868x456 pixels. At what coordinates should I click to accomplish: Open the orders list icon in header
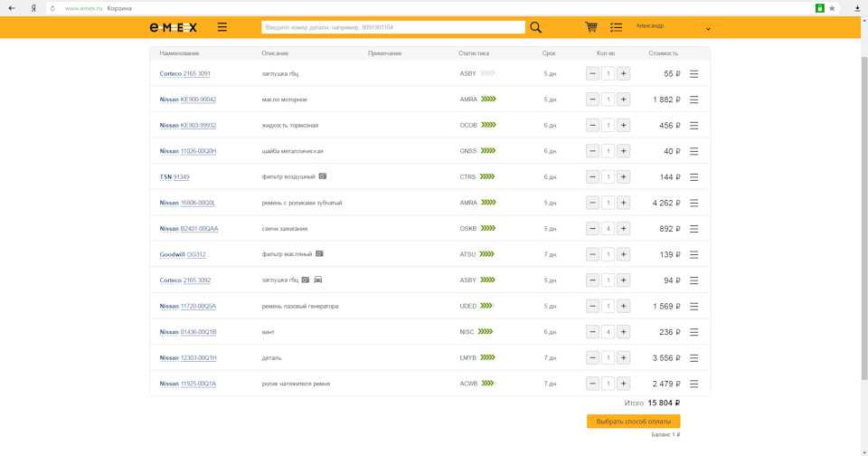(616, 27)
